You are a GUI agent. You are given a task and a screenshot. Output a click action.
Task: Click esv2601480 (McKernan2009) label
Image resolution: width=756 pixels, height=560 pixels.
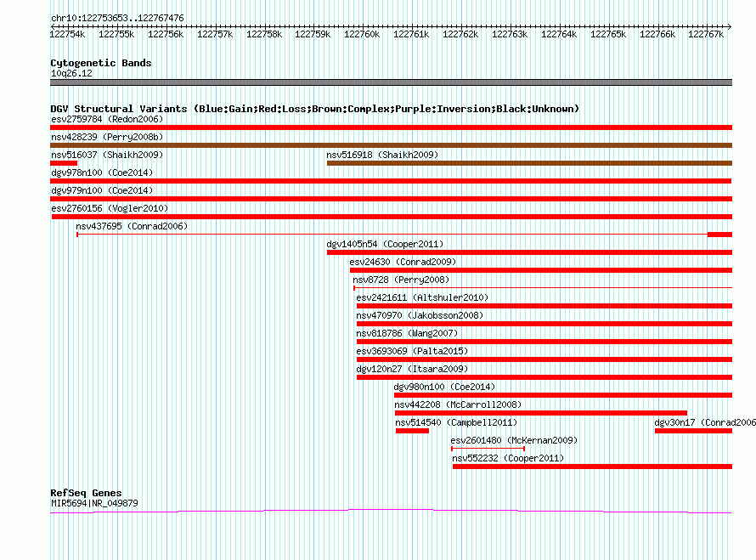514,440
